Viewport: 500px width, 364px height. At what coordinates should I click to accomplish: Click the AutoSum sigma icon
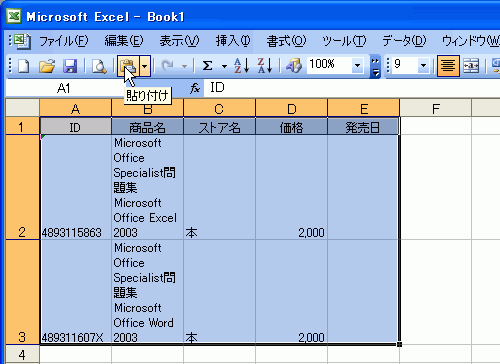pyautogui.click(x=207, y=66)
